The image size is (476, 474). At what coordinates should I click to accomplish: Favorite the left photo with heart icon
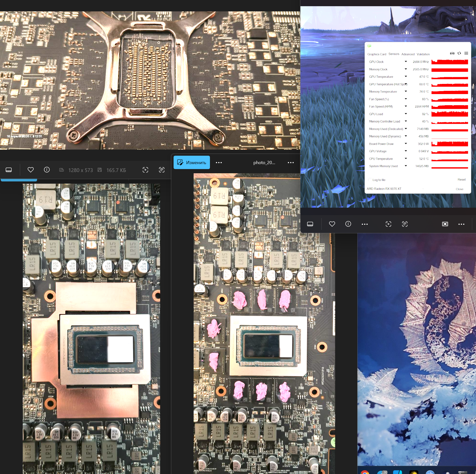[30, 170]
